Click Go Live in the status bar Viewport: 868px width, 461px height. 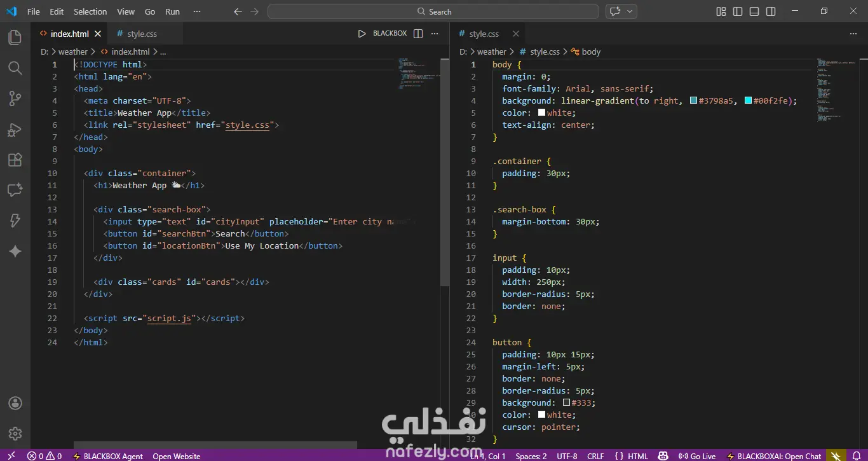point(697,456)
